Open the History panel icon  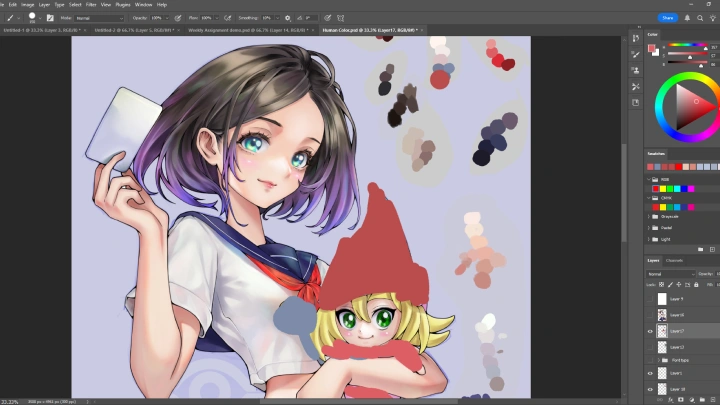pos(636,38)
